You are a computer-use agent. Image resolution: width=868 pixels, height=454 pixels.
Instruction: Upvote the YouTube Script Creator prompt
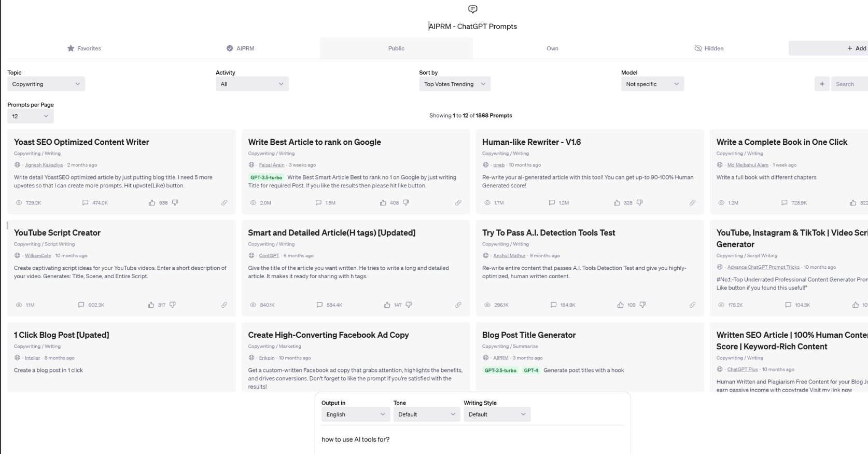[x=151, y=305]
